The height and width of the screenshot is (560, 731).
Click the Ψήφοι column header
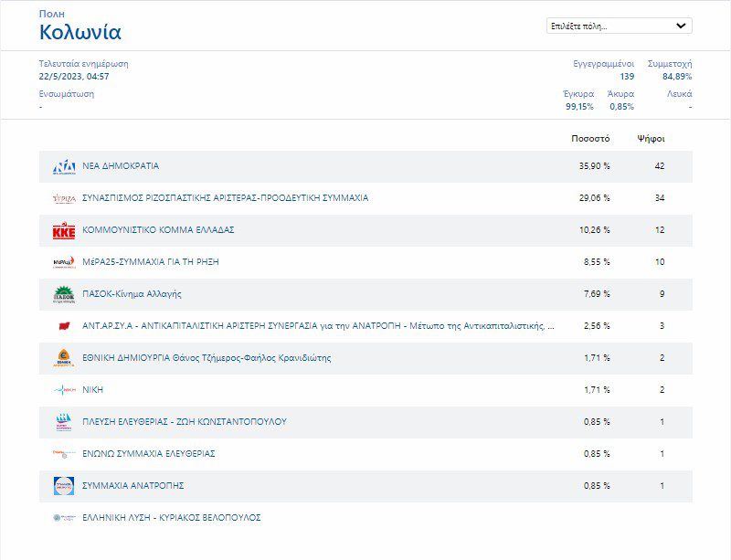pyautogui.click(x=651, y=139)
